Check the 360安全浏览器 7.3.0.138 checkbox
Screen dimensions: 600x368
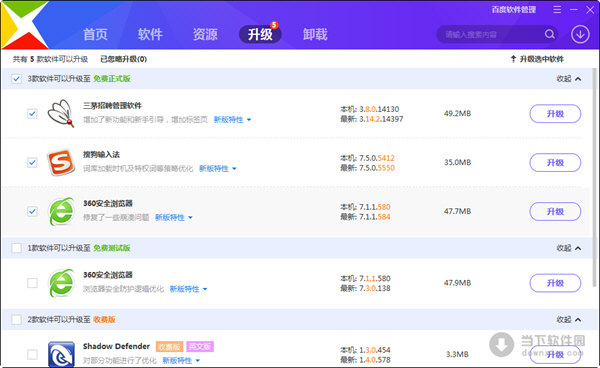[32, 283]
